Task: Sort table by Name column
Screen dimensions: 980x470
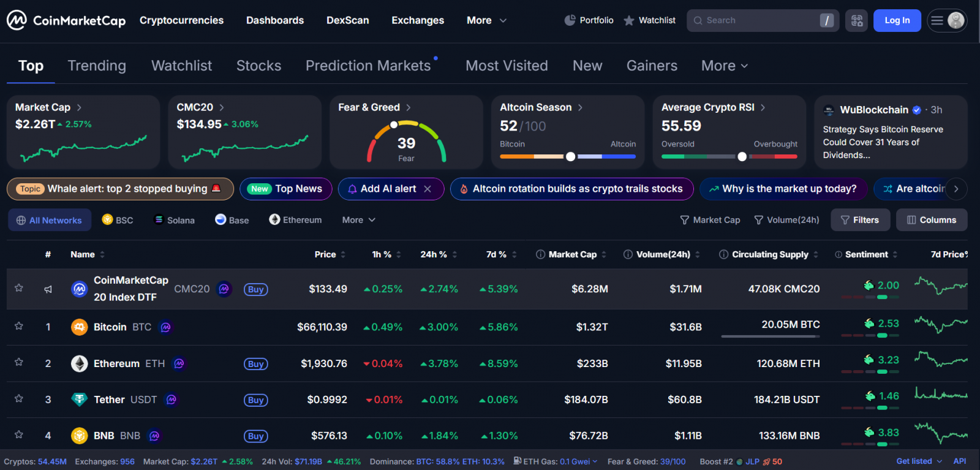Action: click(x=88, y=254)
